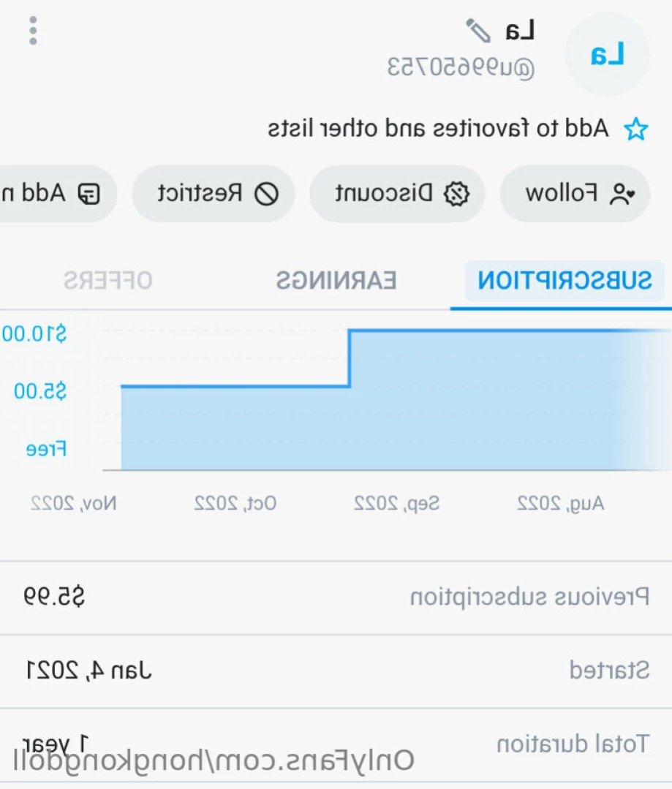Image resolution: width=672 pixels, height=789 pixels.
Task: Open the La profile avatar
Action: coord(607,54)
